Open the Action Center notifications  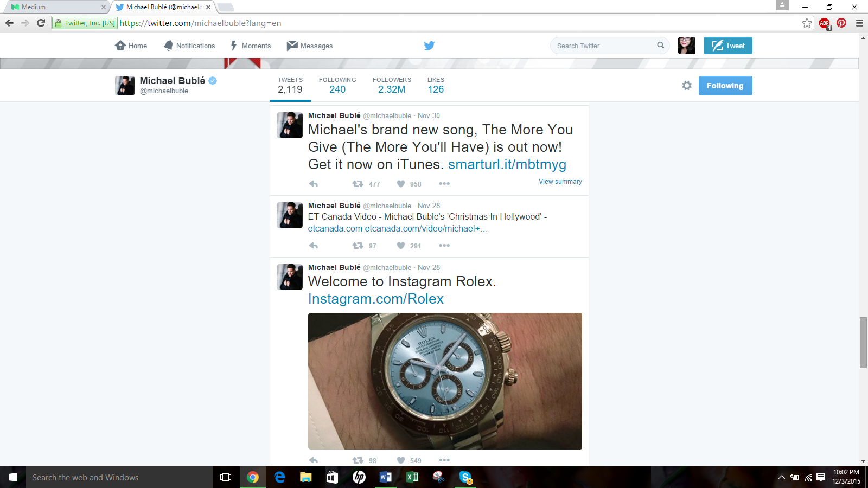coord(821,477)
